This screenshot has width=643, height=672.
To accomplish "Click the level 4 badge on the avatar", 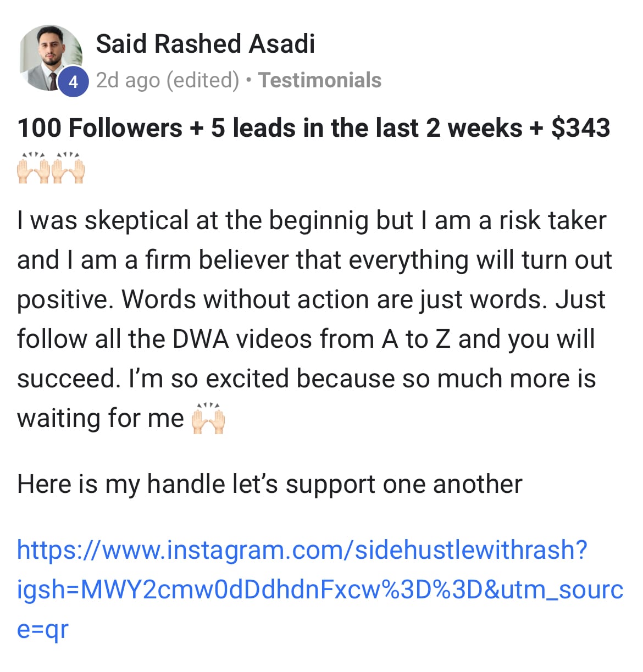I will tap(73, 82).
